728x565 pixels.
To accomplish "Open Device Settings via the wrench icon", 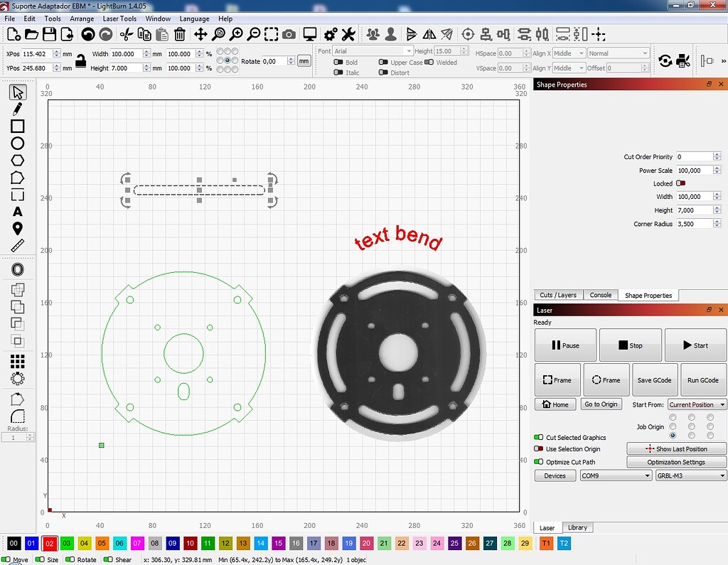I will [x=348, y=33].
